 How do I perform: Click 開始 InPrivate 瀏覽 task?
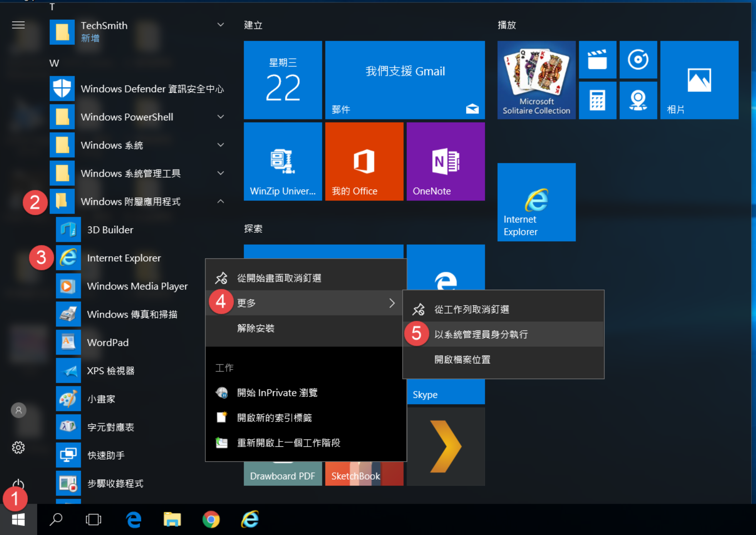tap(306, 393)
